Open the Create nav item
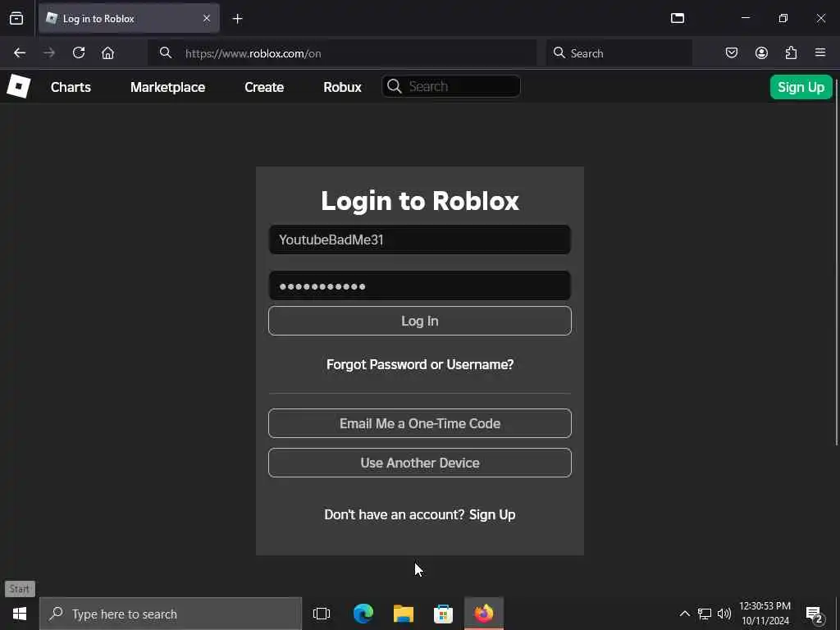The width and height of the screenshot is (840, 630). pos(264,87)
